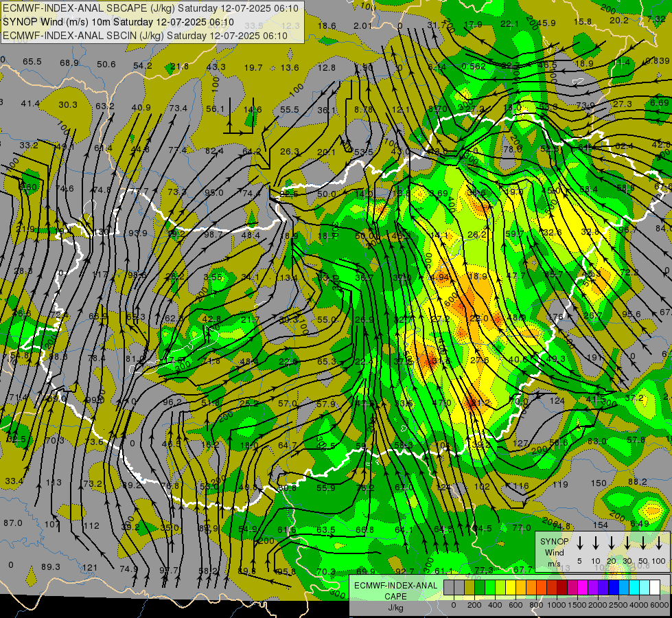Select the white swatch at the end of the CAPE scale
Screen dimensions: 672x618
tap(654, 588)
